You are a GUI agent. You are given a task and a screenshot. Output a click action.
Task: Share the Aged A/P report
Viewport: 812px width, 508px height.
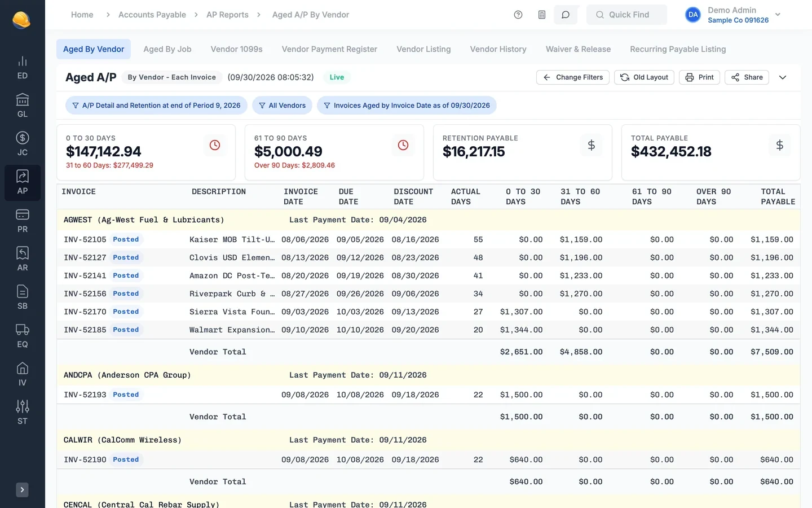pos(747,77)
